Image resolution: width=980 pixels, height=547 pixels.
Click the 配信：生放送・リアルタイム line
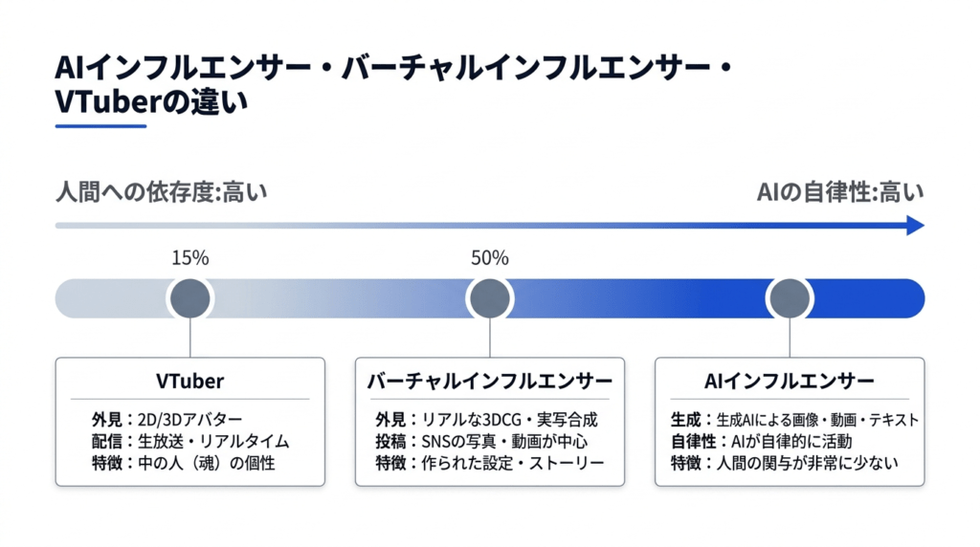click(184, 441)
